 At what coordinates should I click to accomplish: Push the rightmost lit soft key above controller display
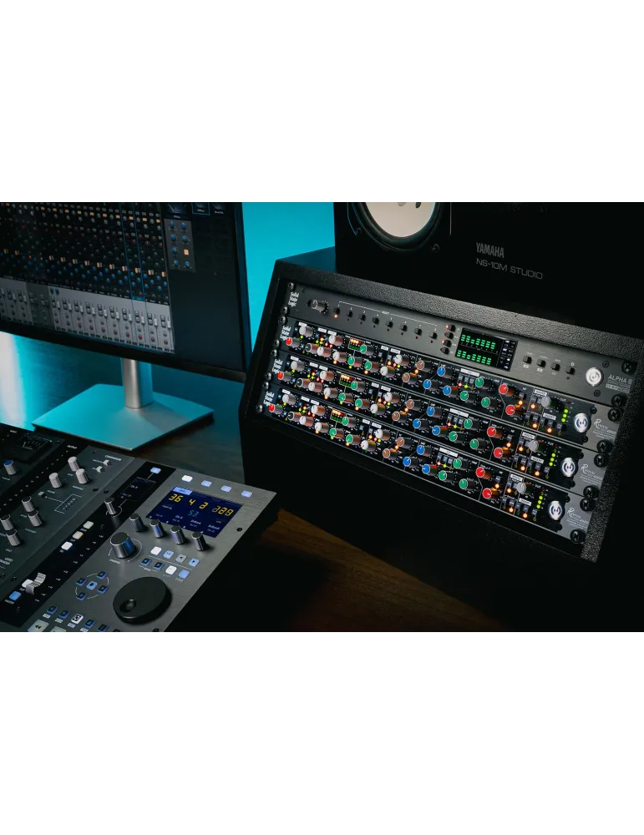pos(246,493)
